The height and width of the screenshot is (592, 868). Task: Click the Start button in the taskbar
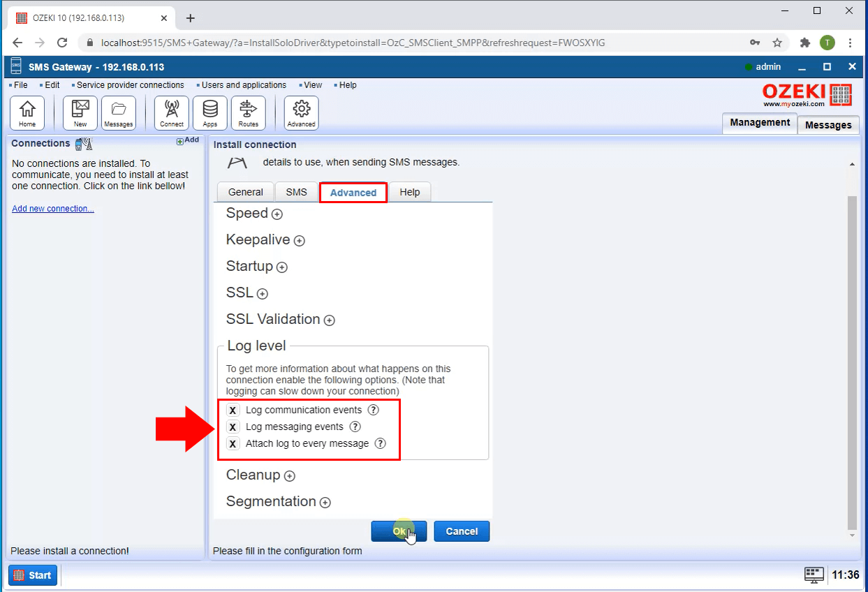point(32,575)
